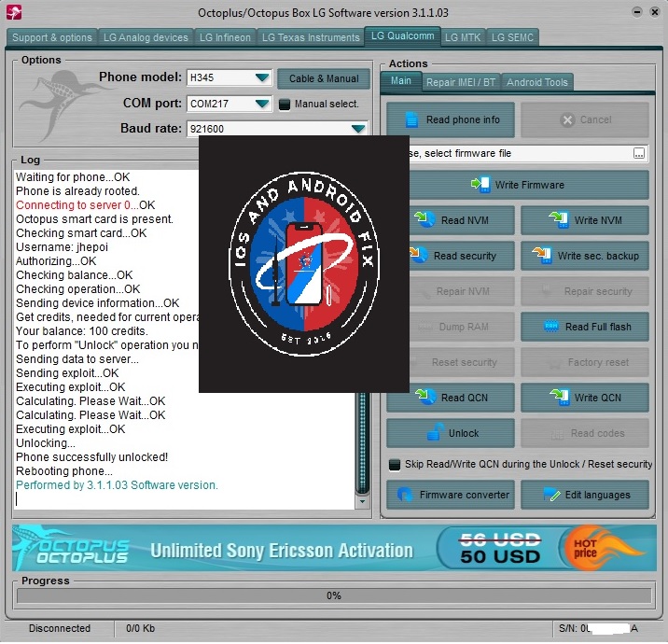Click the browse firmware file ellipsis icon
The image size is (668, 644).
[x=638, y=153]
